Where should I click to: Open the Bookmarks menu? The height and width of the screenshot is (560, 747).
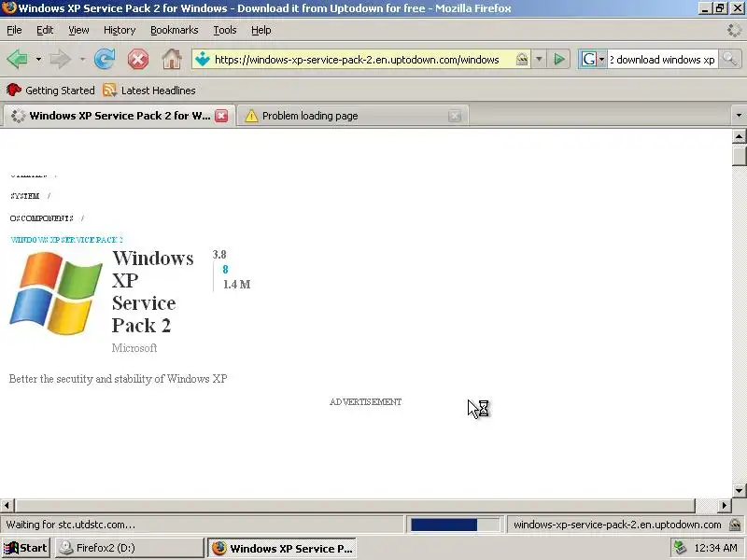tap(175, 30)
